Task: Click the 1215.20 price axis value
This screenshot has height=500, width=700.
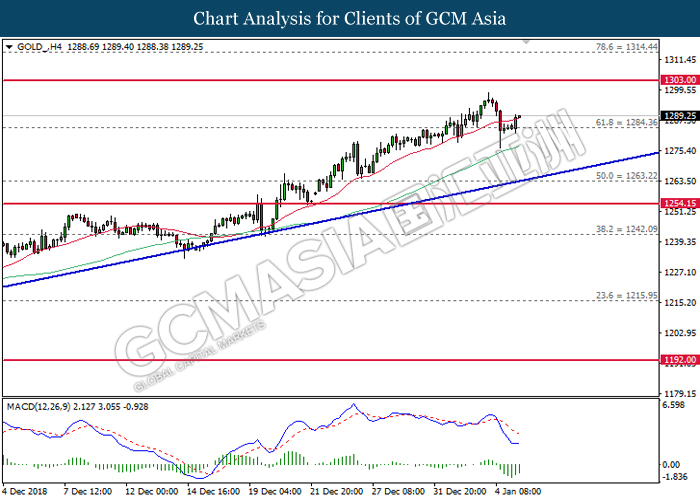Action: (x=680, y=303)
